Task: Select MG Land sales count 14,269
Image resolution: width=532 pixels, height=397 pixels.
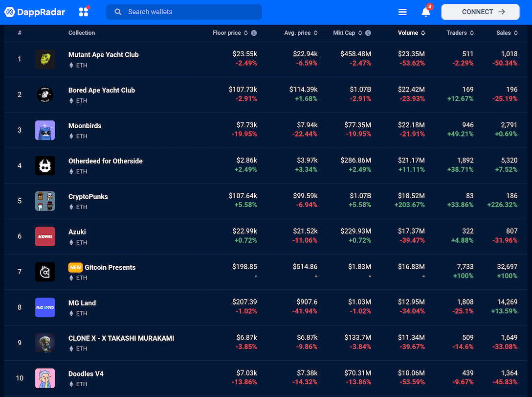Action: click(x=507, y=302)
